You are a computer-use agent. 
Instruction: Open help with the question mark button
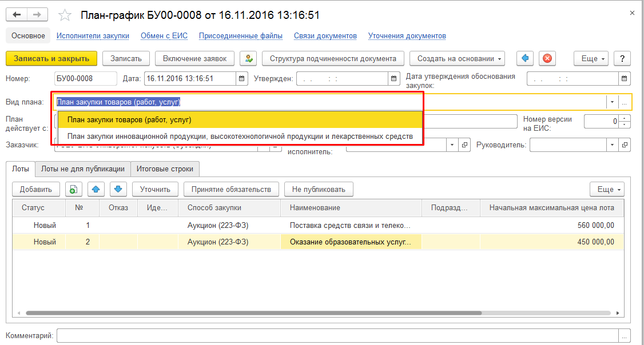(622, 59)
